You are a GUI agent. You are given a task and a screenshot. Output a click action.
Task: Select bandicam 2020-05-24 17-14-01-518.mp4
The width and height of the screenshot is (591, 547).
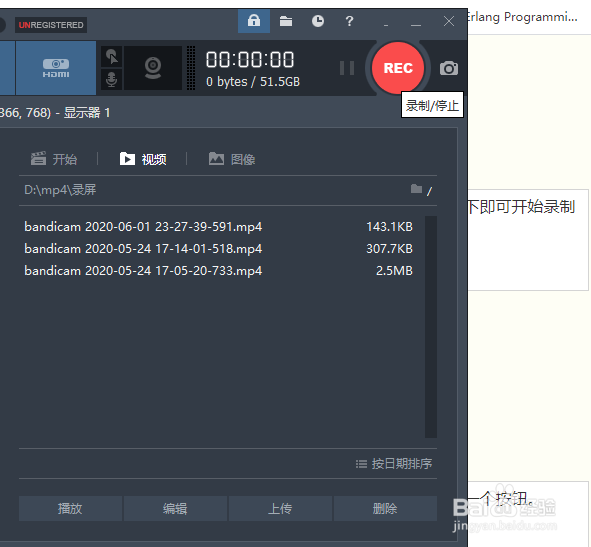[143, 248]
